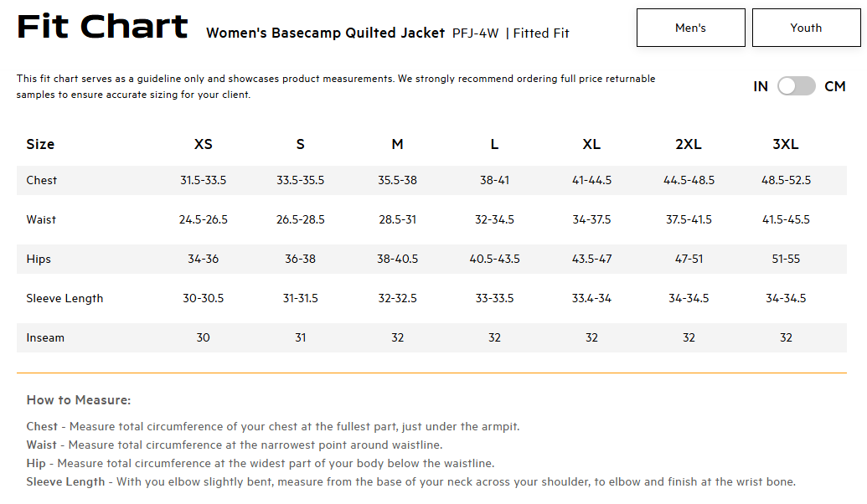Open the Youth fit chart
Image resolution: width=867 pixels, height=504 pixels.
pos(806,28)
